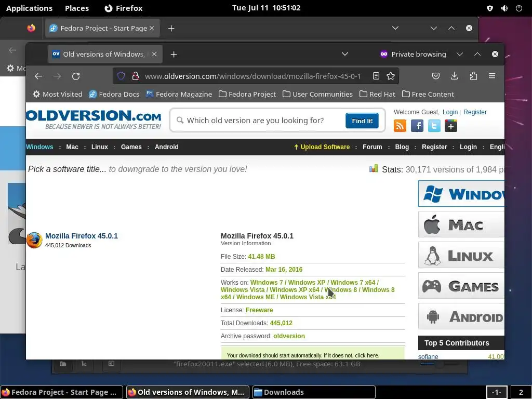This screenshot has height=399, width=532.
Task: Open the User Communities bookmarks folder
Action: [317, 94]
